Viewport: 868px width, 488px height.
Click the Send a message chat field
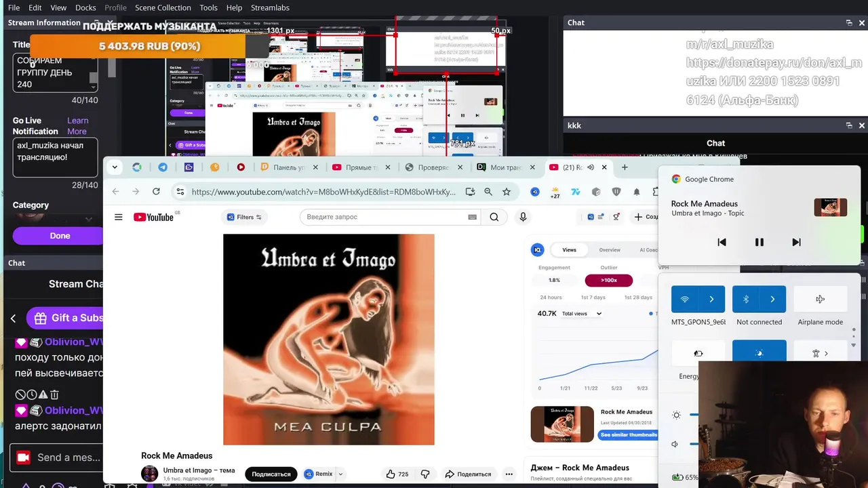tap(56, 457)
